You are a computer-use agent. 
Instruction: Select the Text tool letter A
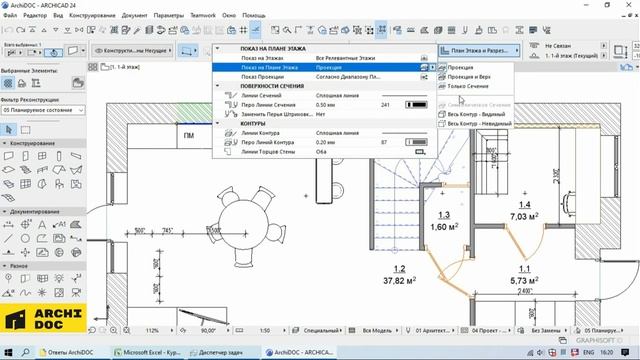click(42, 224)
